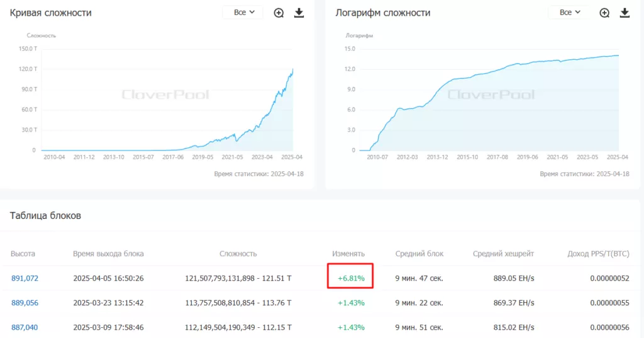
Task: Open block 889,056 link
Action: [x=25, y=303]
